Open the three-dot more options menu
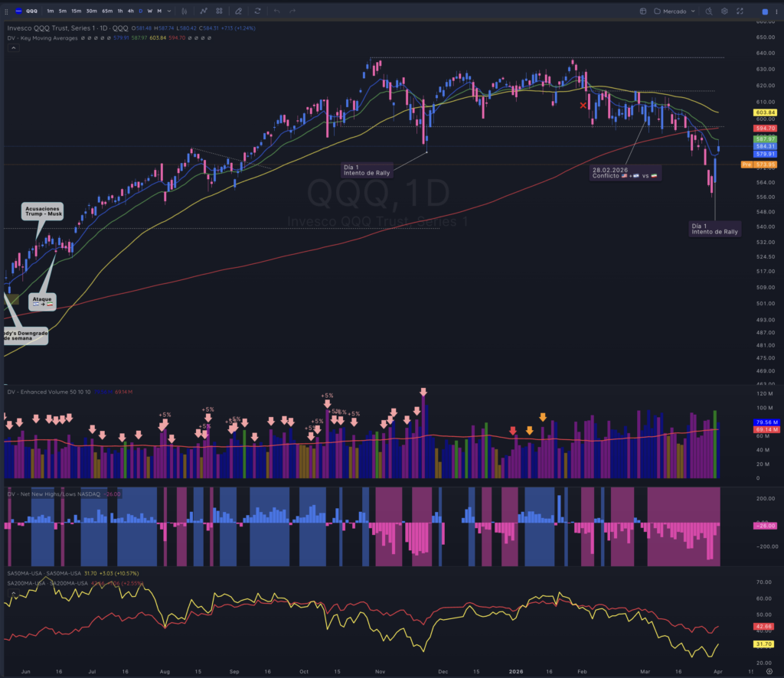 (x=776, y=11)
